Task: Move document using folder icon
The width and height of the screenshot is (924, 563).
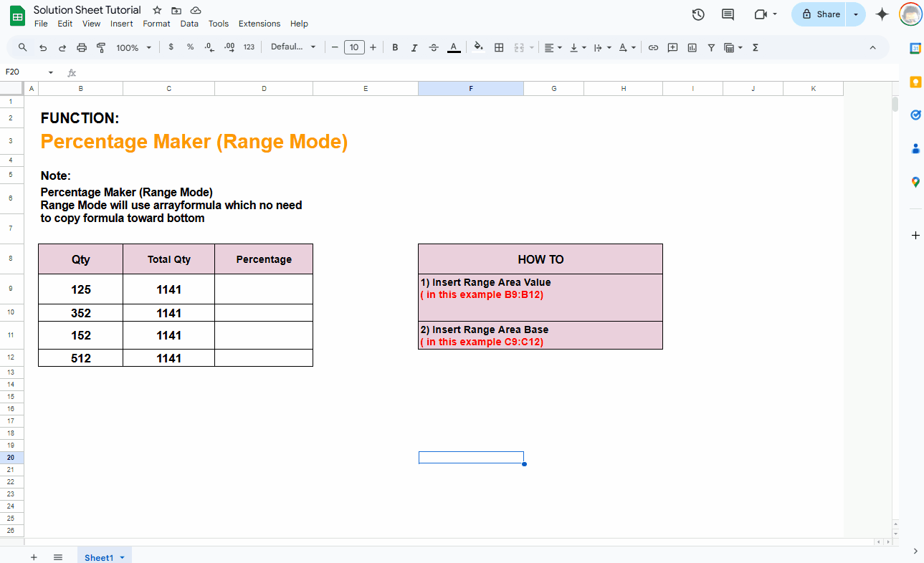Action: [x=176, y=10]
